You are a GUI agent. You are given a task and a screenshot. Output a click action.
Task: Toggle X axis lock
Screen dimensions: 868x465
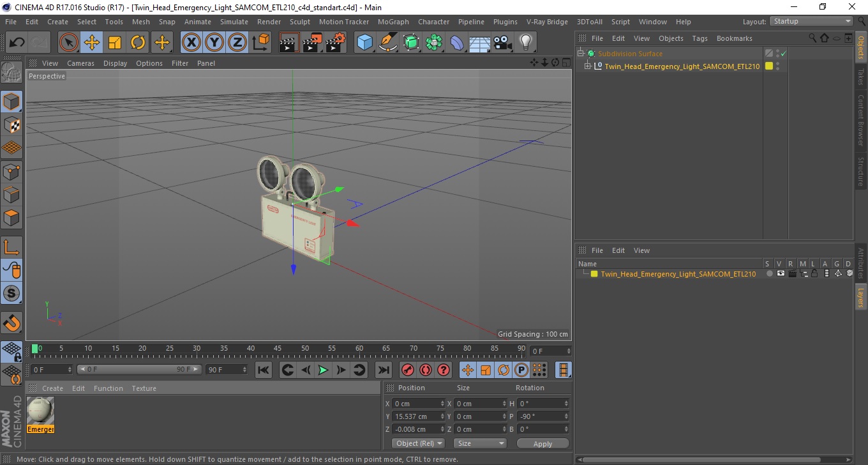coord(191,43)
